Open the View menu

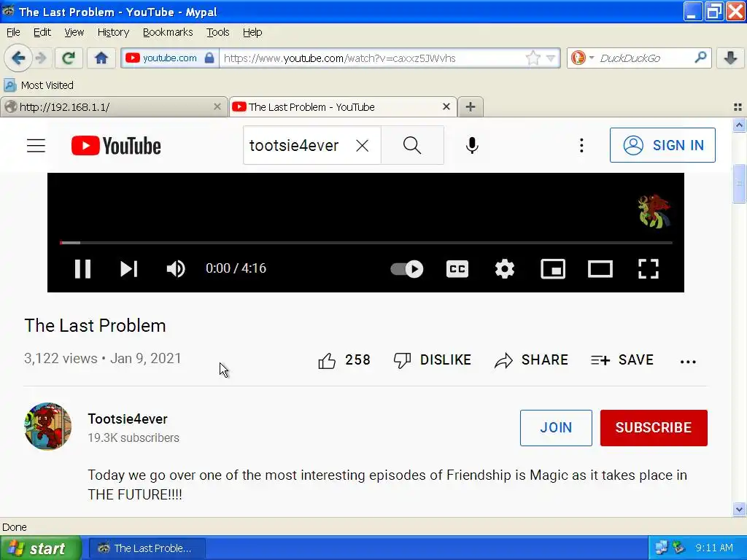click(74, 32)
